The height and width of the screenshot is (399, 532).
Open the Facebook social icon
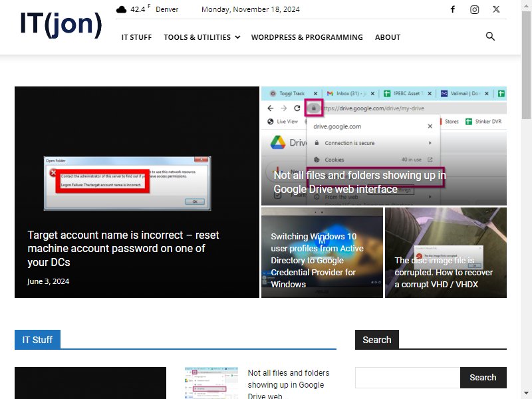(453, 9)
